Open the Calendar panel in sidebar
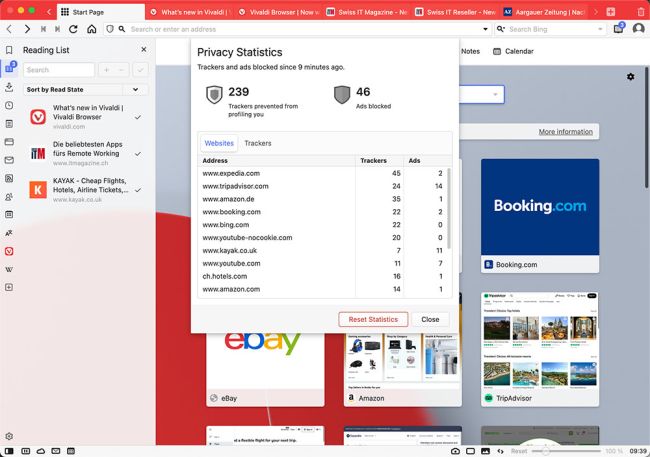 click(x=9, y=214)
